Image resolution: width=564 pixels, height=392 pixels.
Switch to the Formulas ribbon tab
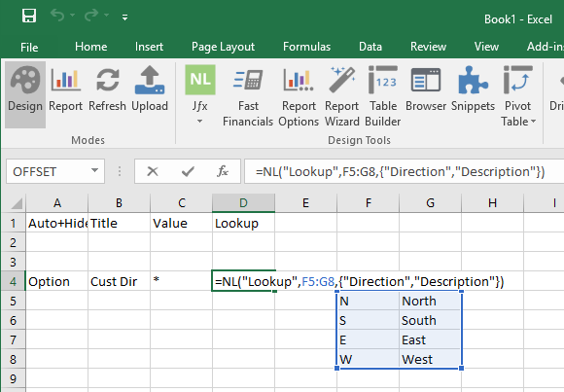[306, 47]
